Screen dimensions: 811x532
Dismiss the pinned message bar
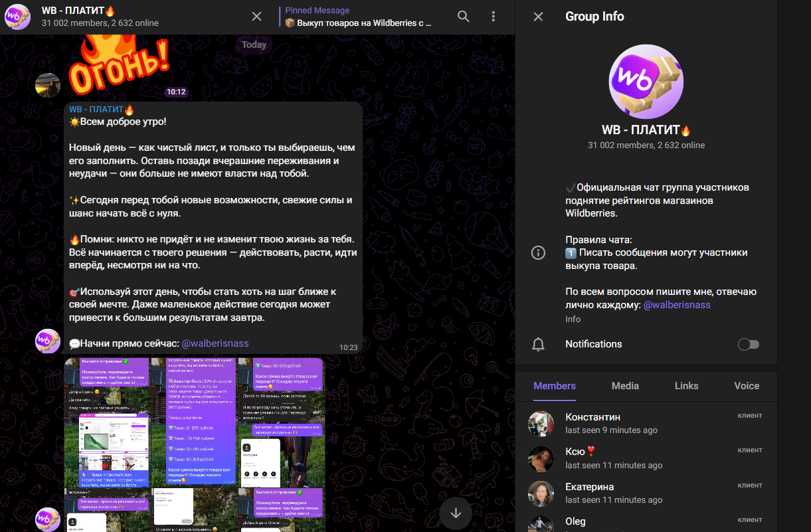coord(257,17)
